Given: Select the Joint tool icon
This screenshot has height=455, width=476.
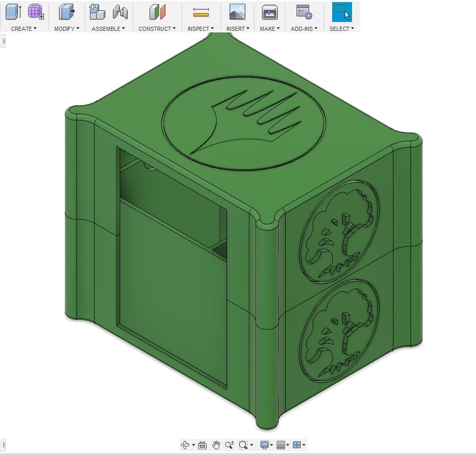Looking at the screenshot, I should pos(120,12).
